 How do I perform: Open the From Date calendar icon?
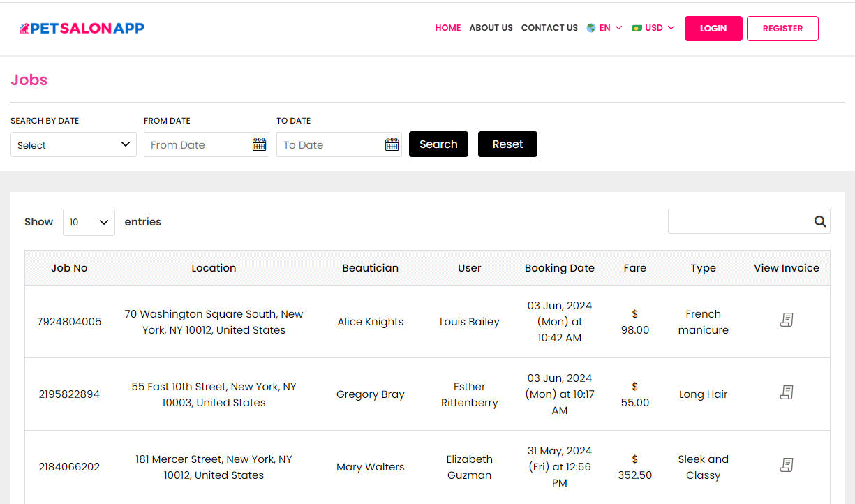pos(259,144)
